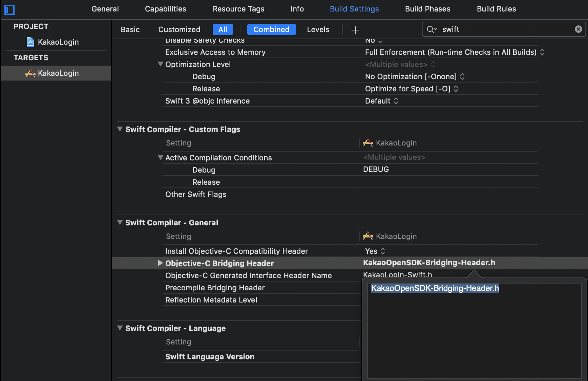This screenshot has width=588, height=381.
Task: Click the KakaoLogin project file icon
Action: 30,42
